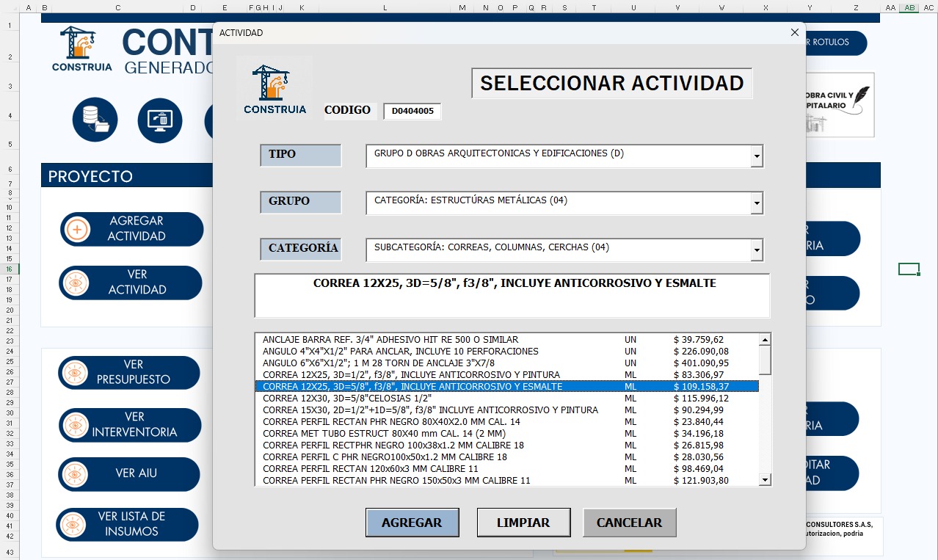Open the GRUPO dropdown list

pos(757,203)
